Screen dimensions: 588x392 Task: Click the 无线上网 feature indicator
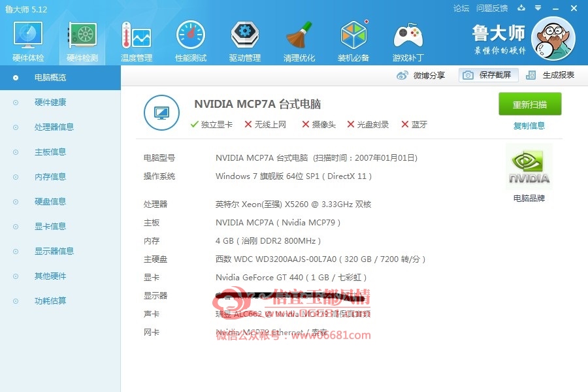(x=265, y=125)
